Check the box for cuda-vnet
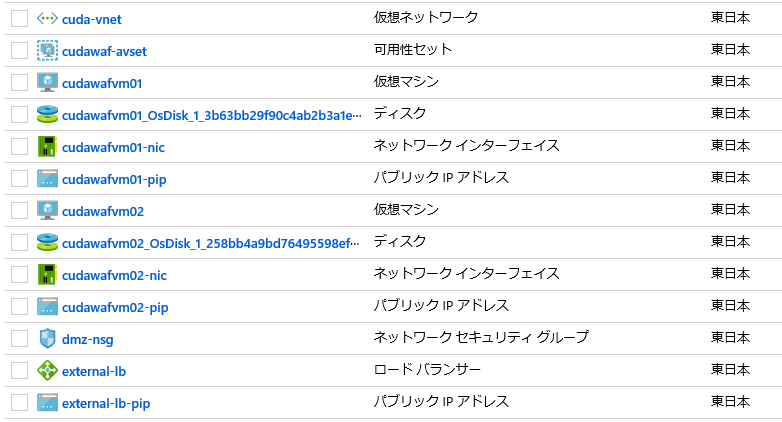The height and width of the screenshot is (422, 782). click(x=19, y=19)
